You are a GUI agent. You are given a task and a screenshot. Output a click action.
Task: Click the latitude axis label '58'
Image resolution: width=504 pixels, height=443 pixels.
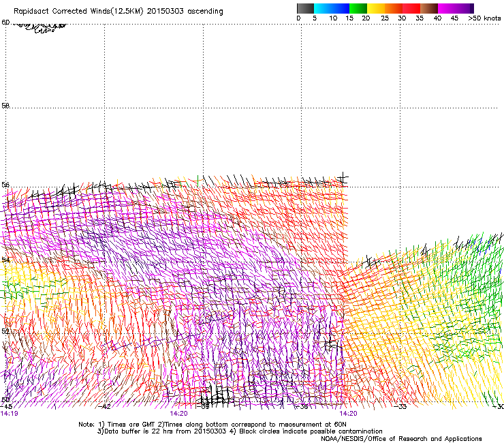click(5, 106)
